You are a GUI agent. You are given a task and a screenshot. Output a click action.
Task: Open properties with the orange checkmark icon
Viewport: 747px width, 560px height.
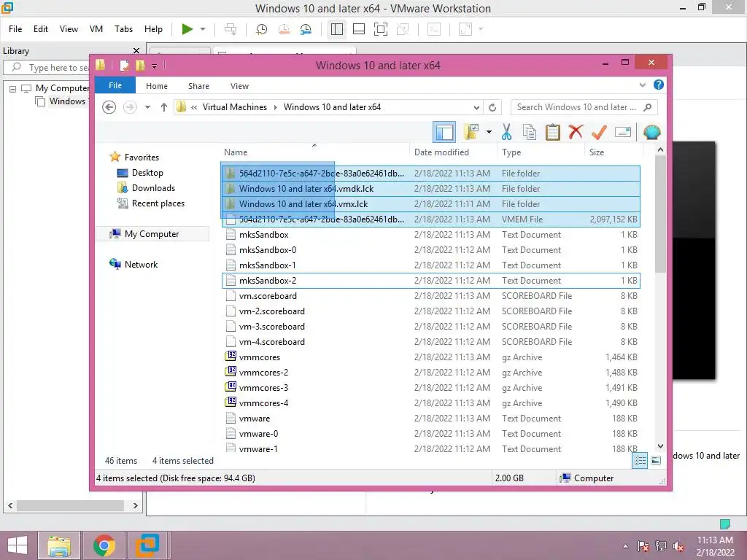click(x=599, y=132)
